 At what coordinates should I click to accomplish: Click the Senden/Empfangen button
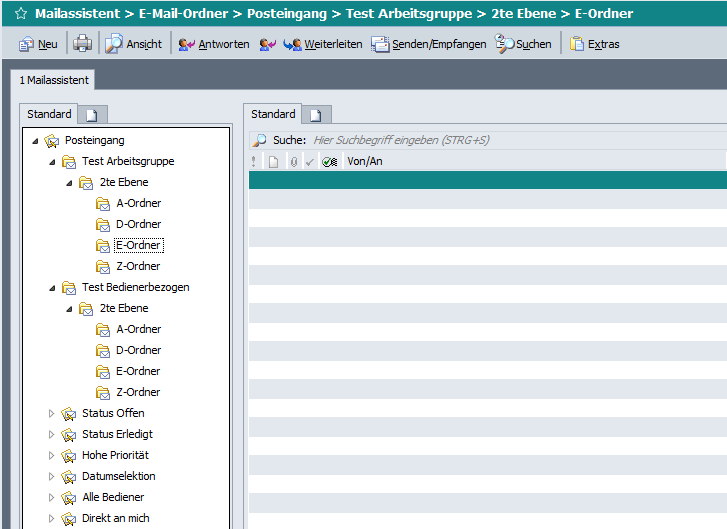429,44
